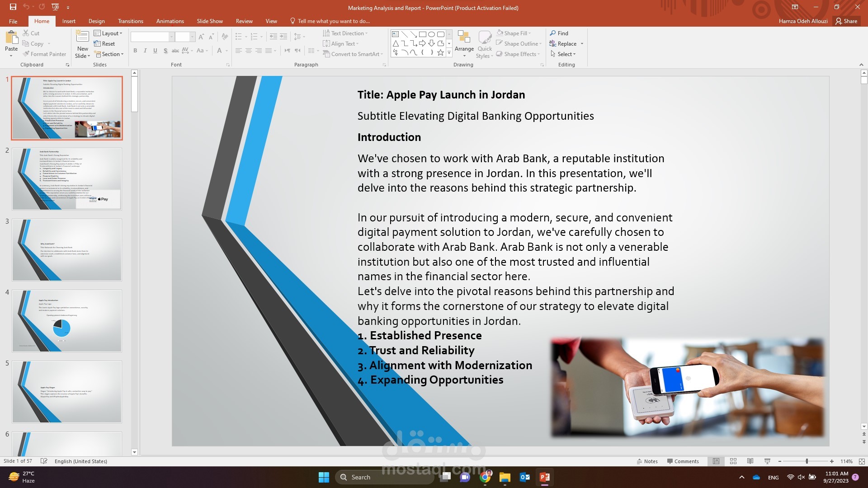Screen dimensions: 868x488
Task: Click the Replace button
Action: (x=563, y=44)
